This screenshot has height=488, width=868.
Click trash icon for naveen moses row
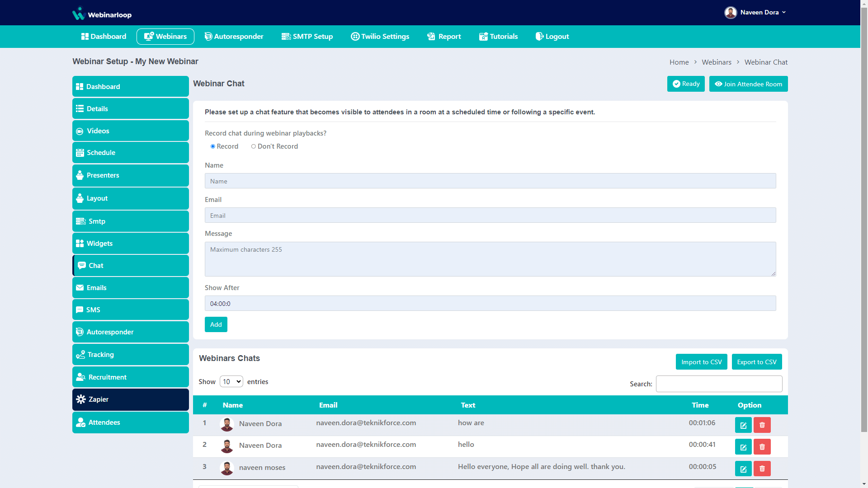click(x=762, y=469)
